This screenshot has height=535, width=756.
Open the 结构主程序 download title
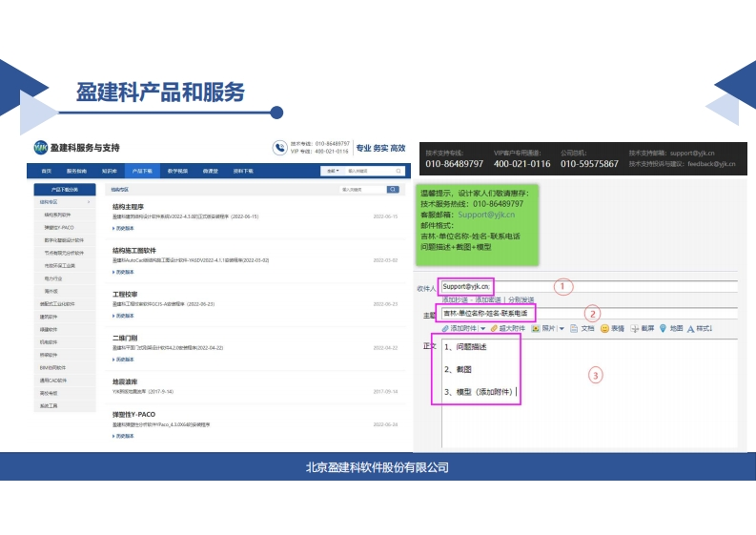(129, 207)
